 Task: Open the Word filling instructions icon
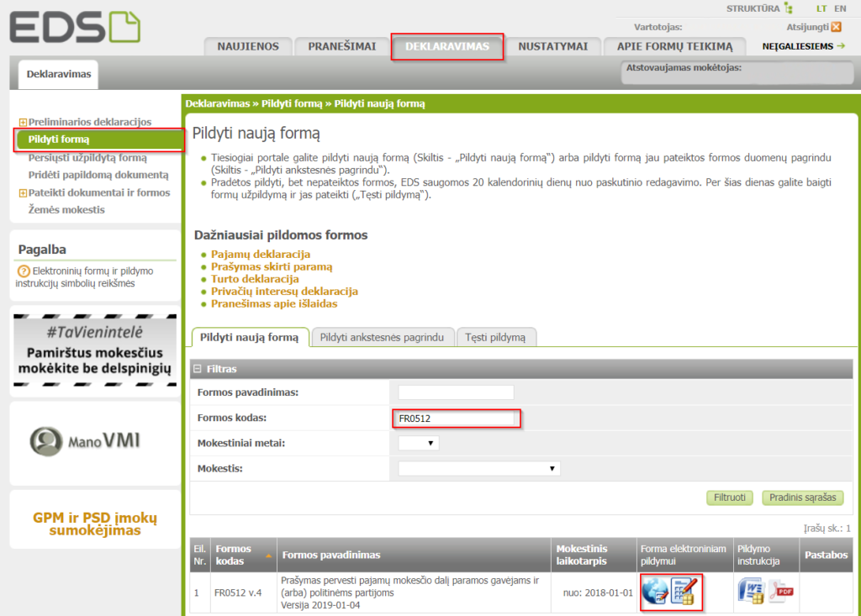coord(751,592)
